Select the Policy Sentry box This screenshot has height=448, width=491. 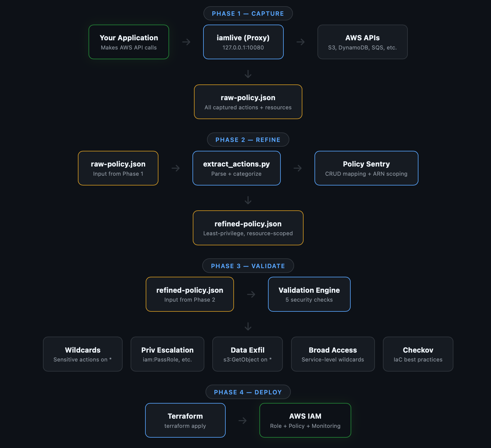point(366,168)
